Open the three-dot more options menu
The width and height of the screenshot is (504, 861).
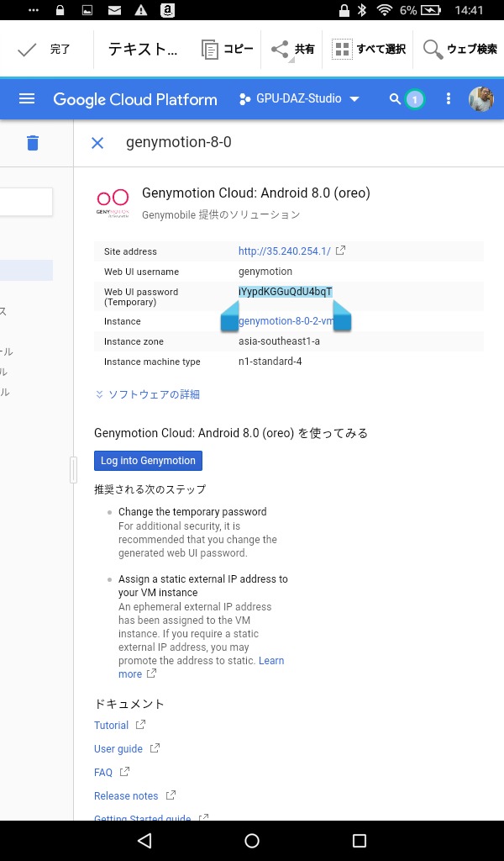(449, 99)
